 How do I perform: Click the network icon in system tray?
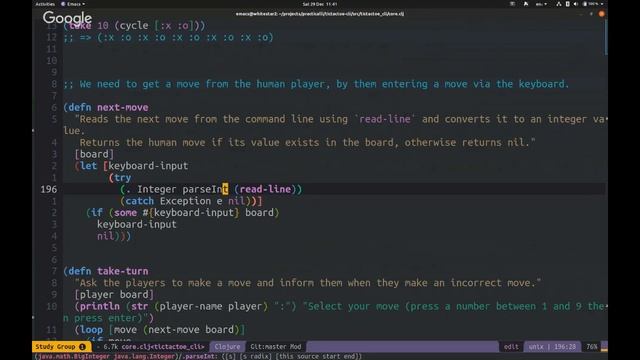pos(559,4)
